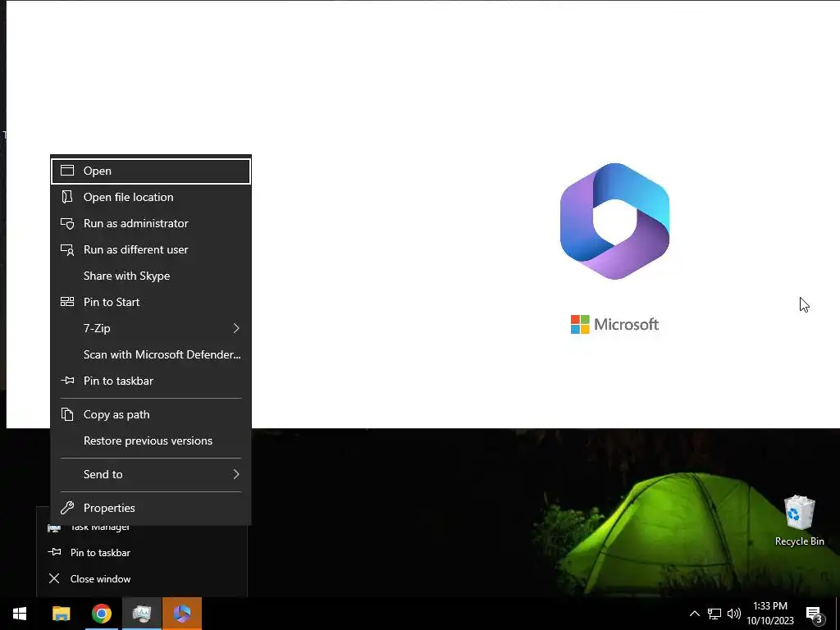Expand the Send to submenu

coord(151,475)
